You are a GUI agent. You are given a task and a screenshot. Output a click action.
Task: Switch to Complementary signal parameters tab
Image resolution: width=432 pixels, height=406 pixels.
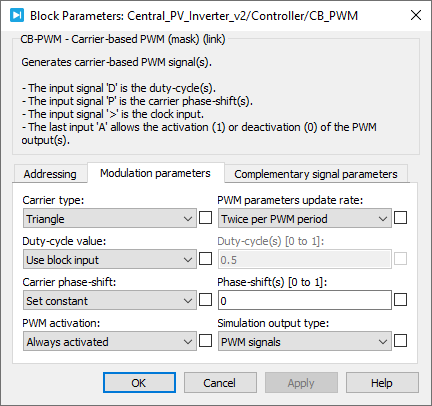tap(316, 174)
